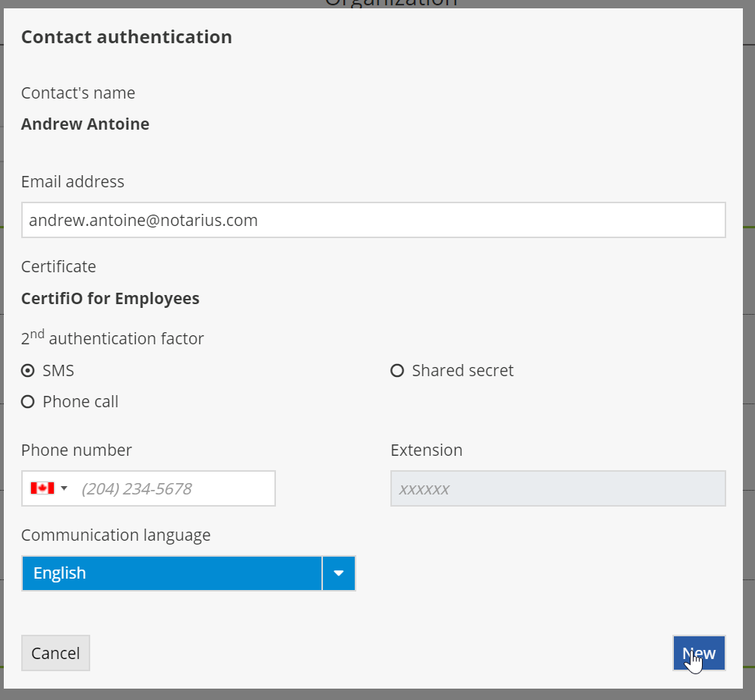Click the Andrew Antoine contact name
The image size is (755, 700).
[85, 124]
